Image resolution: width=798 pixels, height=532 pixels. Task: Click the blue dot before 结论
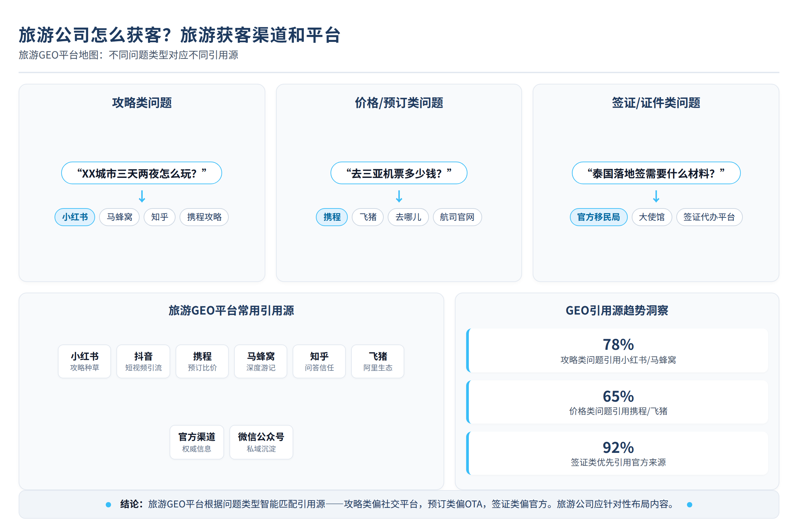[108, 505]
